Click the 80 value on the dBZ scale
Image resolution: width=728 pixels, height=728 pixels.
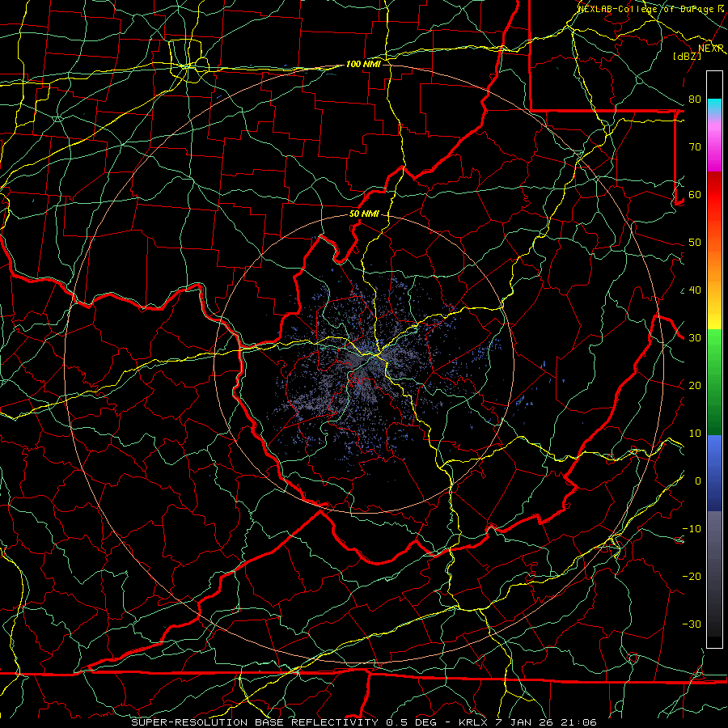[695, 99]
